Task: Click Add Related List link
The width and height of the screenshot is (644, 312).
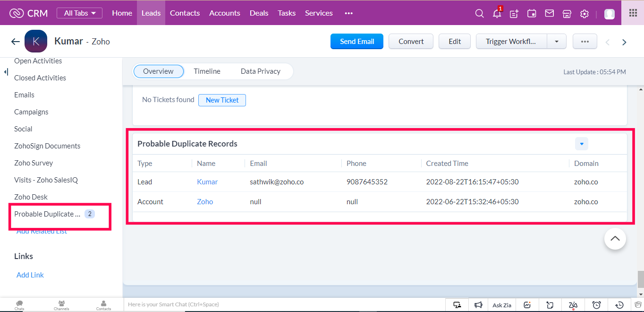Action: coord(42,231)
